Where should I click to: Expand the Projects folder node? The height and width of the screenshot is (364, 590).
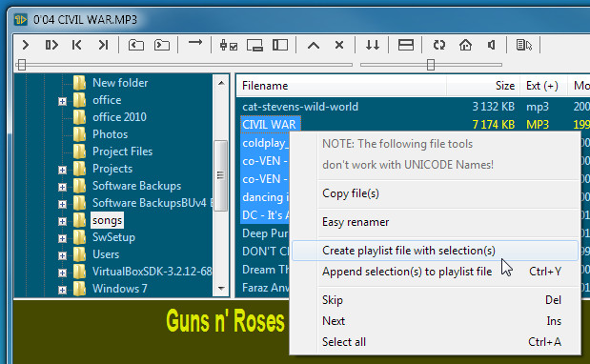point(63,170)
